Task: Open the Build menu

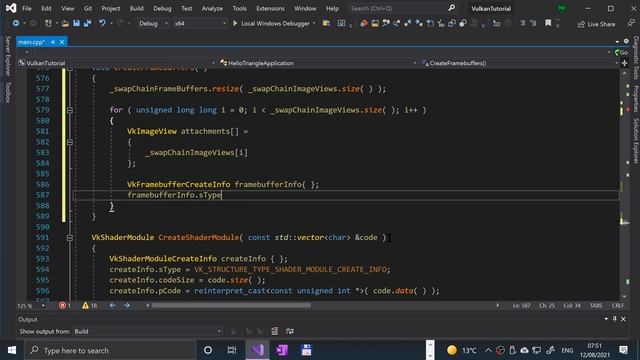Action: pos(136,9)
